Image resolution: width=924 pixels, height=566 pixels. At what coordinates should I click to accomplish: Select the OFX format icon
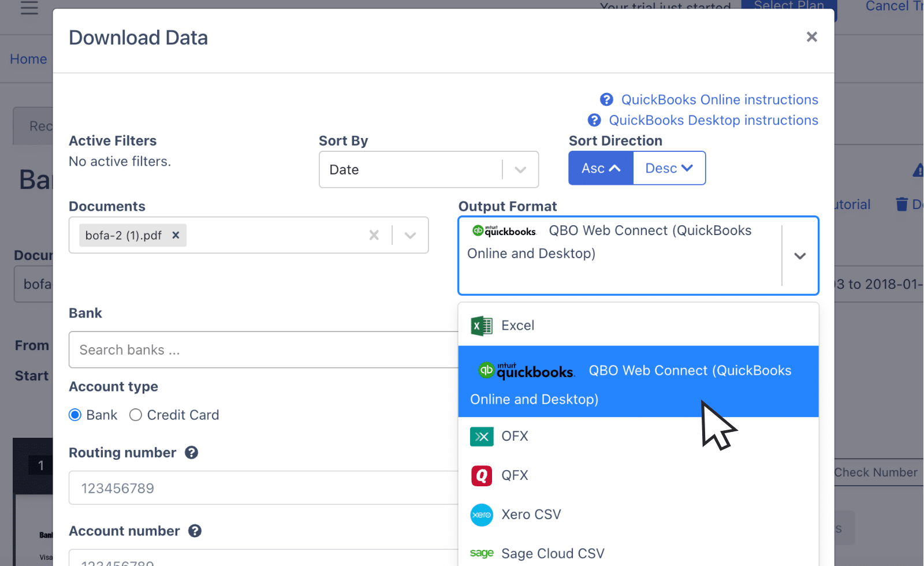[x=481, y=436]
